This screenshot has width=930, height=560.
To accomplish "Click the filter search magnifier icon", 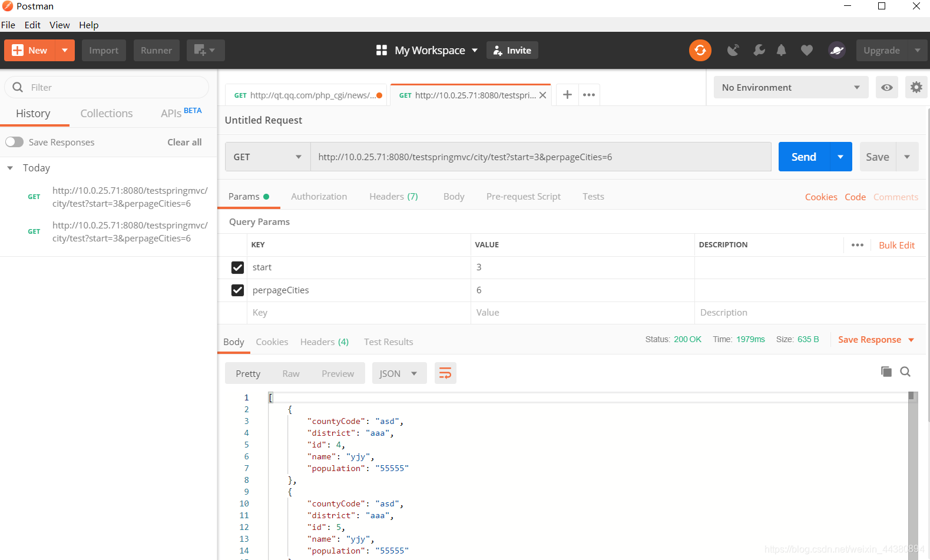I will [18, 87].
